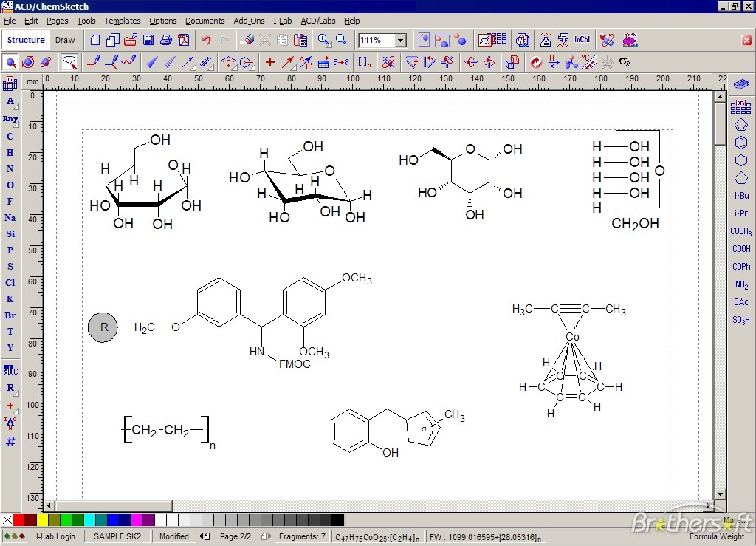Expand the chain drawing tool flyout
Viewport: 756px width, 546px height.
209,69
